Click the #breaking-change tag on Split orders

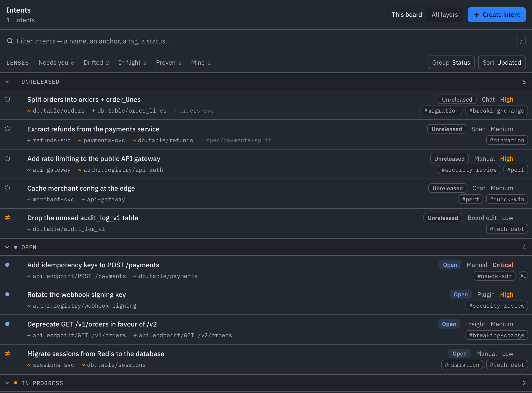pyautogui.click(x=496, y=110)
